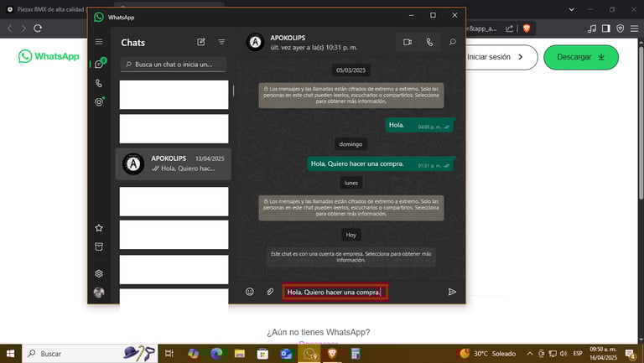Click the chat list scrollbar thumb
The image size is (644, 363).
click(233, 91)
